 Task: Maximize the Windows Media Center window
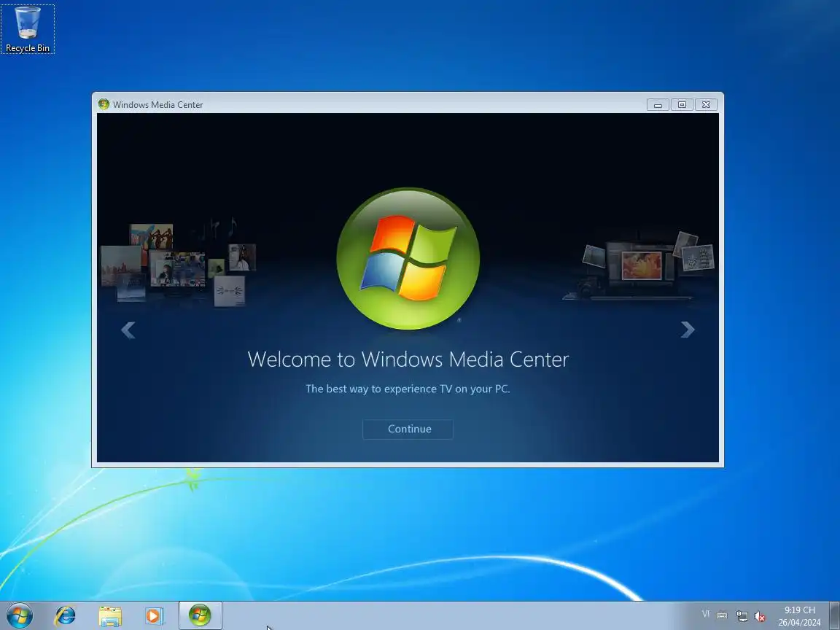[x=682, y=105]
